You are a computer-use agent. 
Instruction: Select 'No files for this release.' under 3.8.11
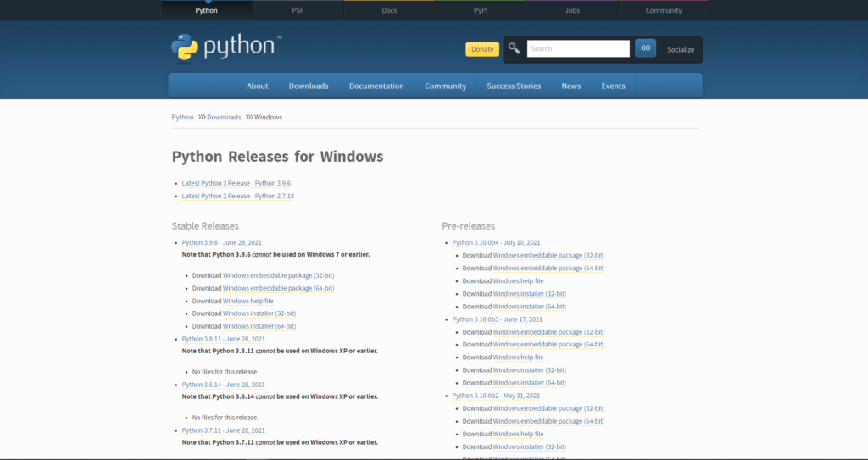pos(225,372)
